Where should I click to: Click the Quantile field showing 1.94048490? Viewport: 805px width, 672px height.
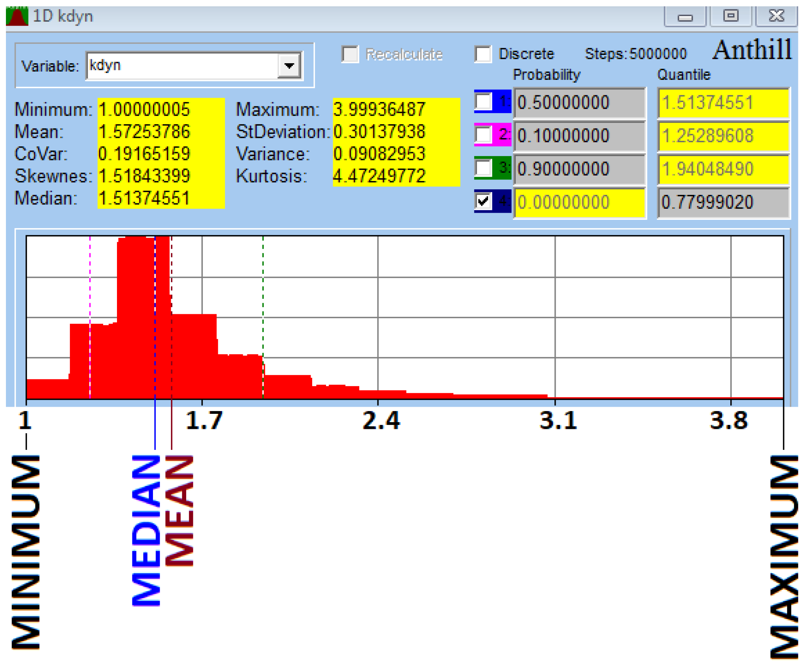point(723,169)
